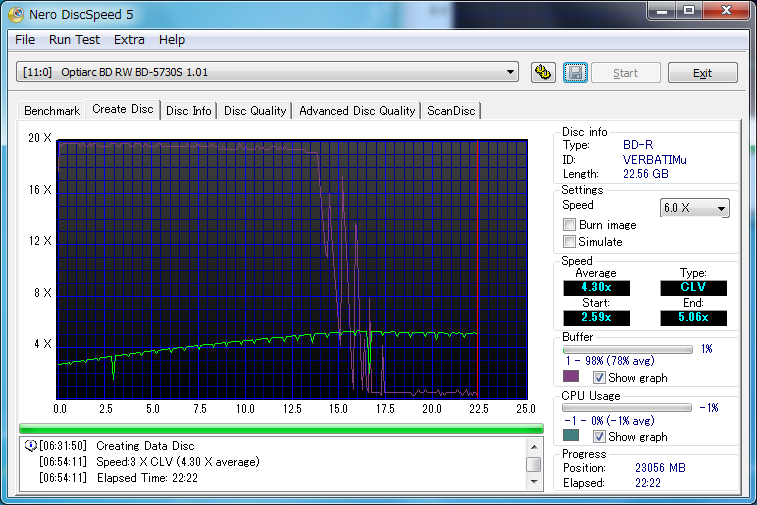Click the floppy disk save icon

[575, 73]
